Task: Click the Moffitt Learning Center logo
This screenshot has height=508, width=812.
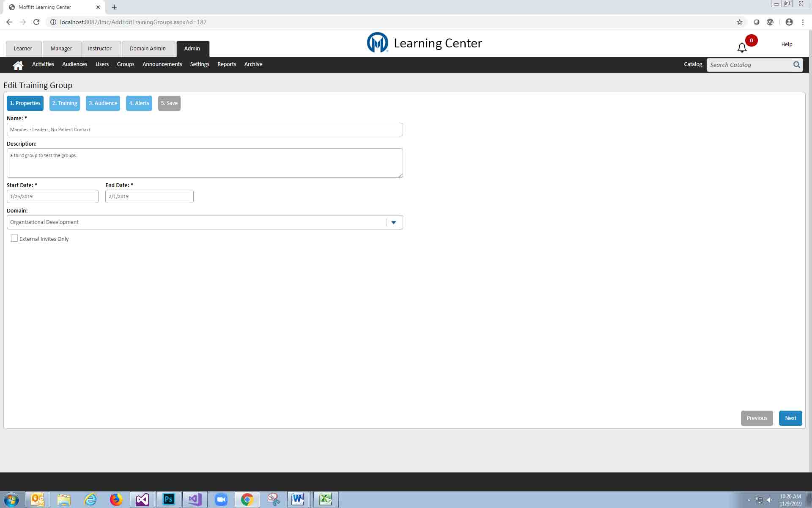Action: (377, 43)
